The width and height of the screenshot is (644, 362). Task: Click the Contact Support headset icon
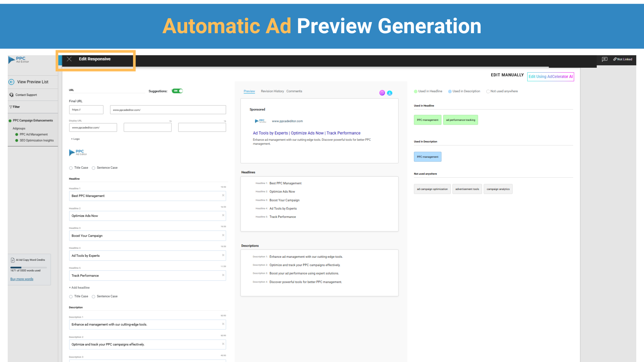pyautogui.click(x=11, y=95)
